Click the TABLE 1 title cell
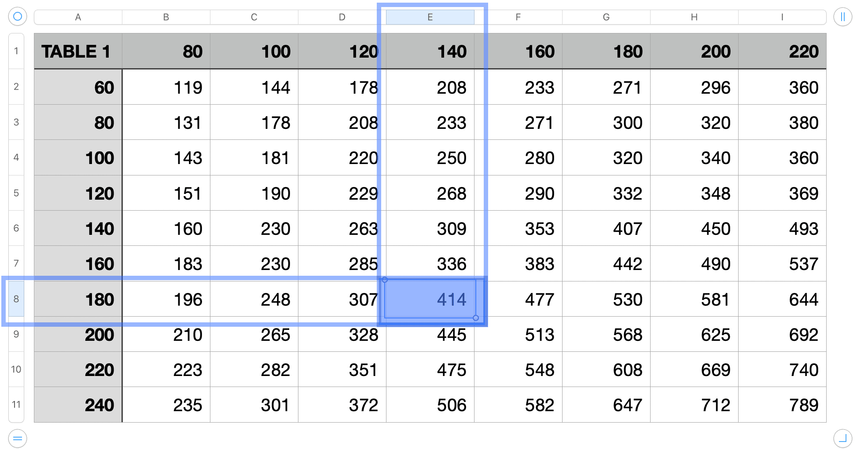This screenshot has height=460, width=868. pyautogui.click(x=77, y=51)
